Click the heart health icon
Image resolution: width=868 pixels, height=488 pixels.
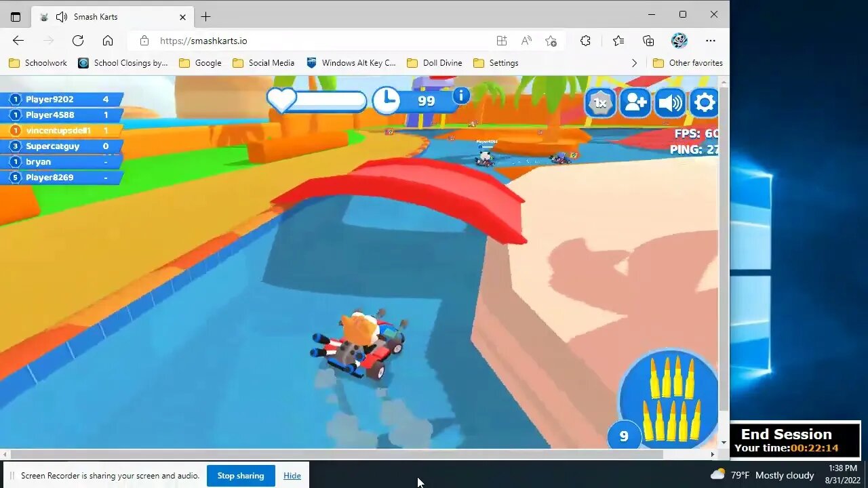281,100
